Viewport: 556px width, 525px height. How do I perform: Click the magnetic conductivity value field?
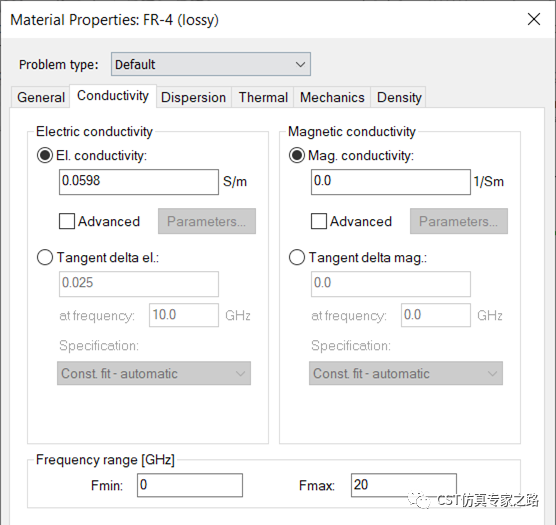click(x=391, y=182)
